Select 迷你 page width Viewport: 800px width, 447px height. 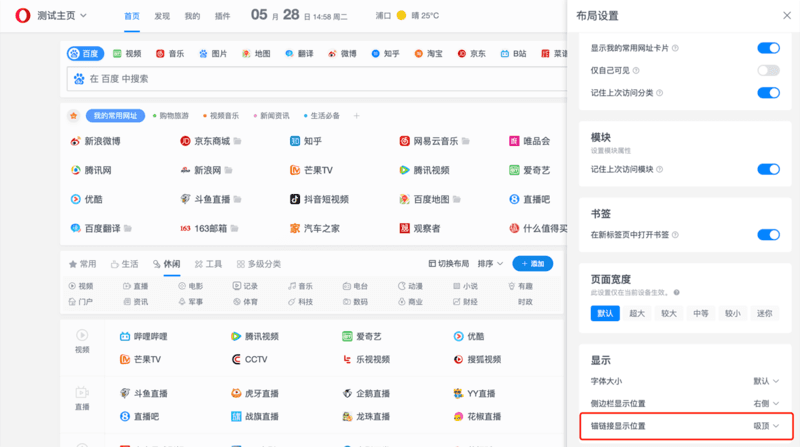[x=764, y=313]
